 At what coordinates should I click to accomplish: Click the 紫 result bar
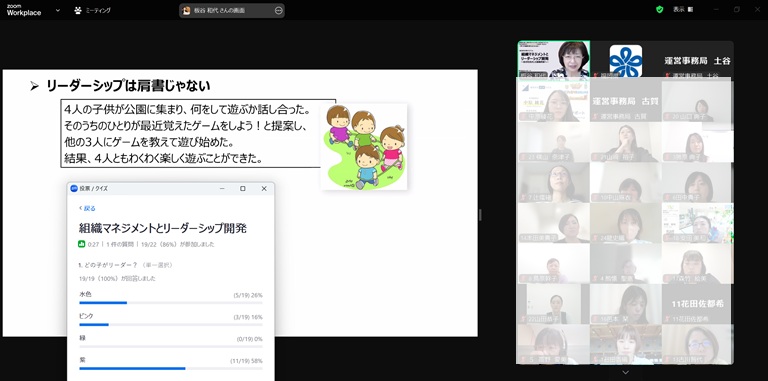170,368
